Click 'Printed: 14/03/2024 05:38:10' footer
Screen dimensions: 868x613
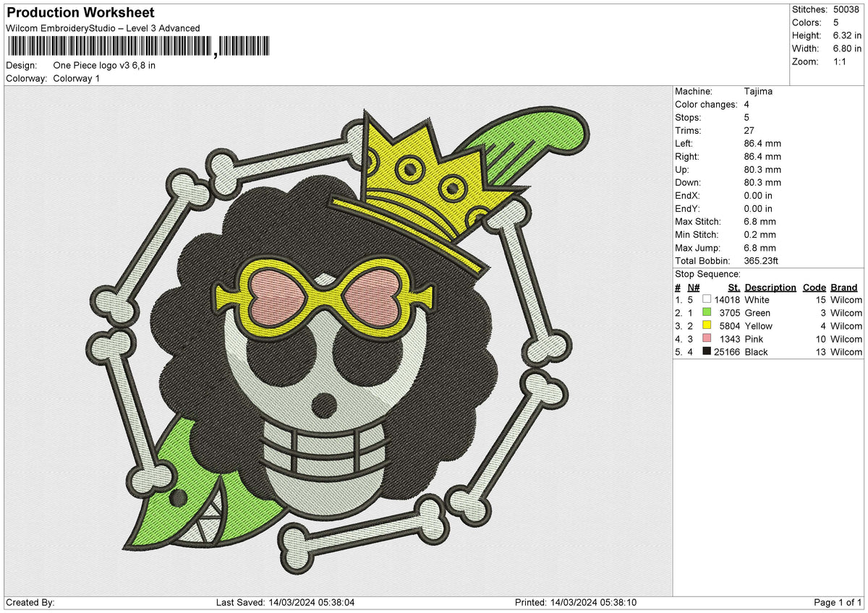pyautogui.click(x=576, y=602)
